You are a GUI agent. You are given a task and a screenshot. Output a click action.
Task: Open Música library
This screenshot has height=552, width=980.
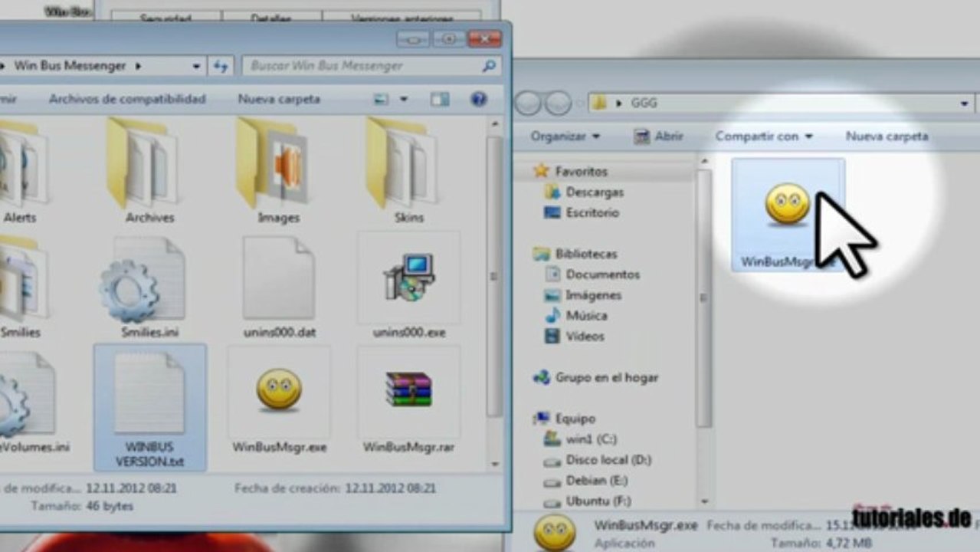576,316
